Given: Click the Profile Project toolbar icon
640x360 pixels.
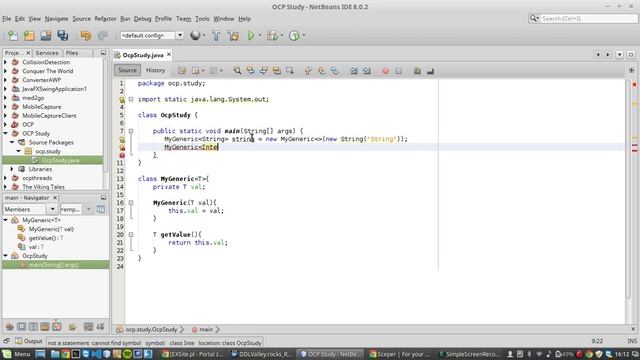Looking at the screenshot, I should [294, 36].
